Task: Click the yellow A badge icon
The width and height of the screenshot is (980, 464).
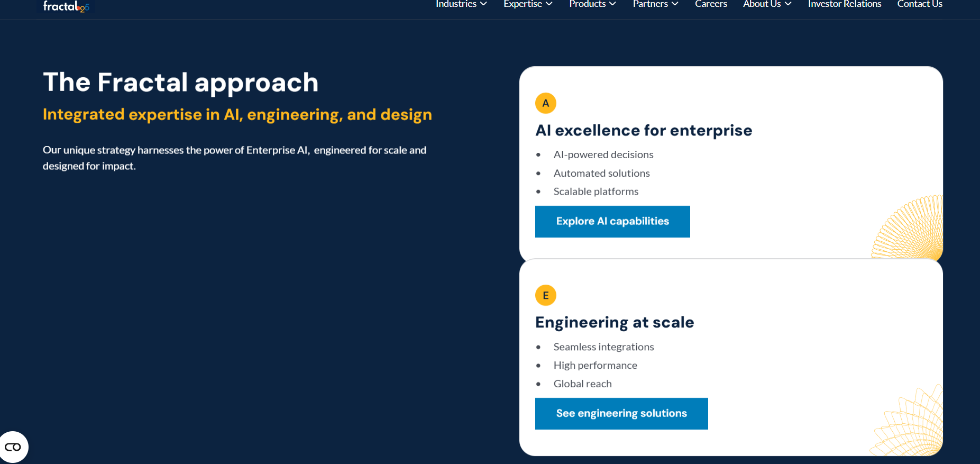Action: pyautogui.click(x=546, y=103)
